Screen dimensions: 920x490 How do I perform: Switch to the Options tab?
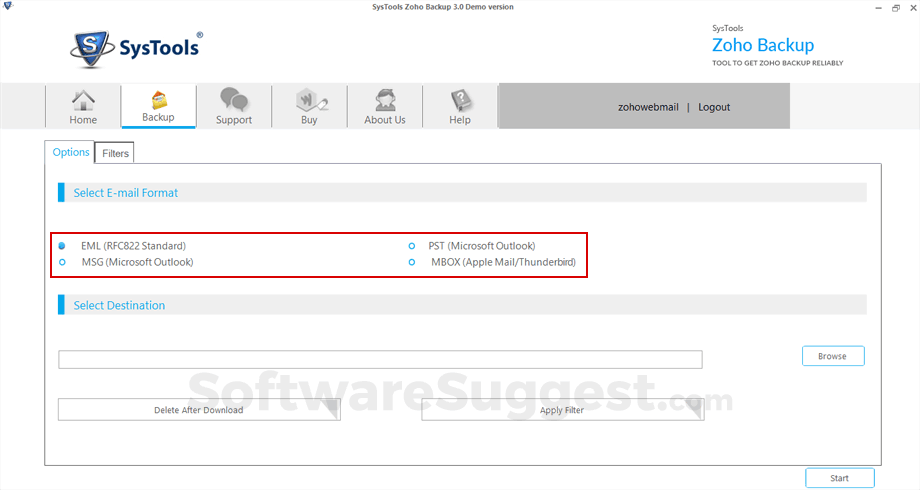(70, 152)
